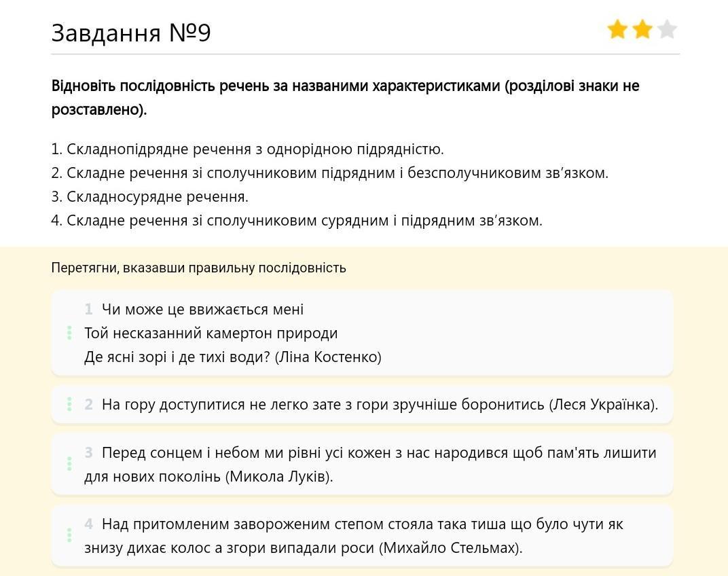Click the bold instruction 'Відновіть послідовність речень'
Screen dimensions: 728x576
(345, 86)
